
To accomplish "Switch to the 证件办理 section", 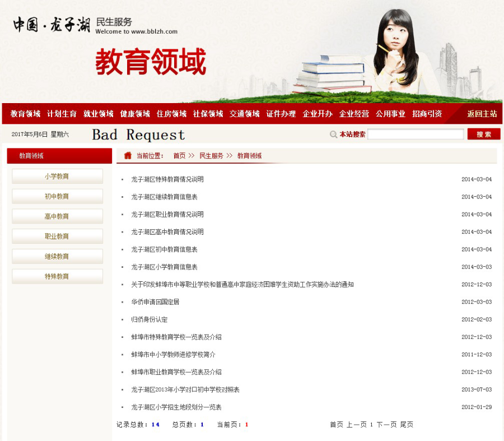I will tap(281, 113).
